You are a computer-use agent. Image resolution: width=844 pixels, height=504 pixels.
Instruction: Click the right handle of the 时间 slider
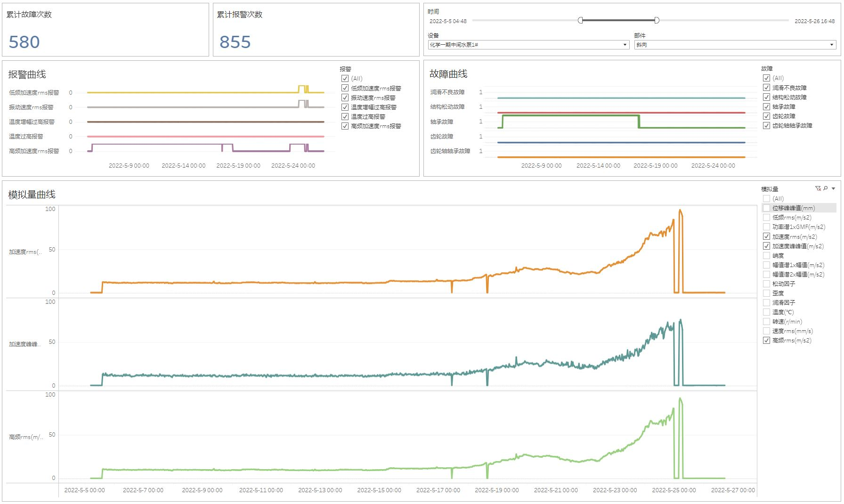(x=657, y=20)
